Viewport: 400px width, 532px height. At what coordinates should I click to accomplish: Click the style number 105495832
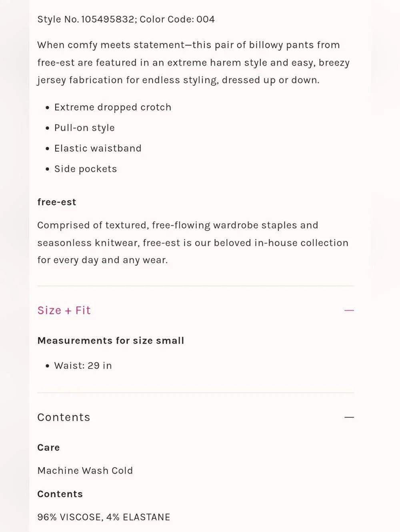pos(108,19)
